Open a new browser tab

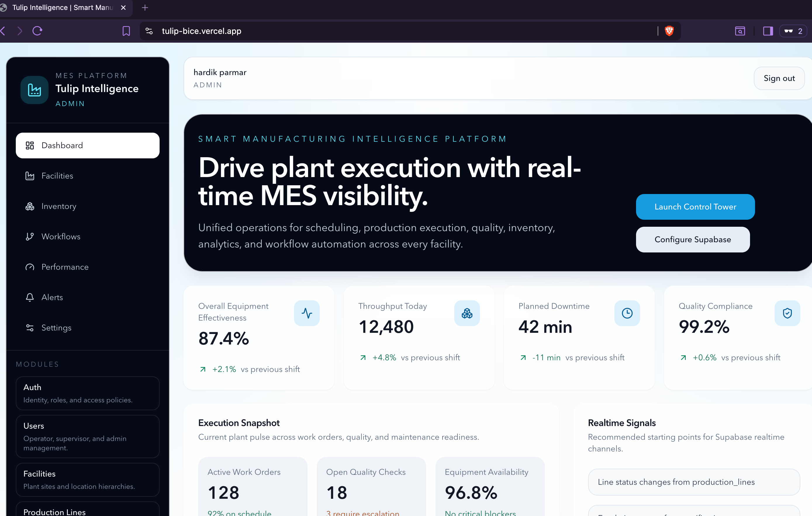[x=145, y=7]
